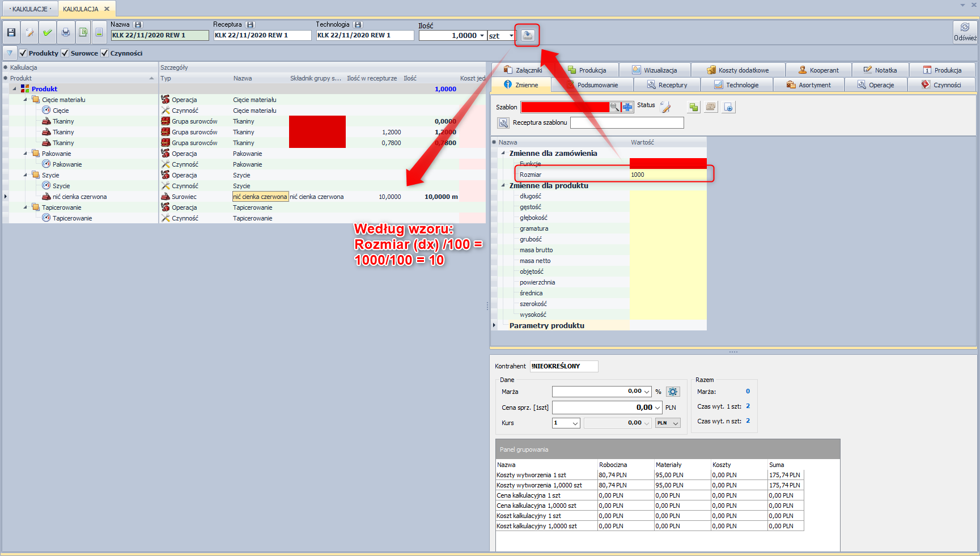The image size is (980, 556).
Task: Click the printer icon in toolbar
Action: coord(66,33)
